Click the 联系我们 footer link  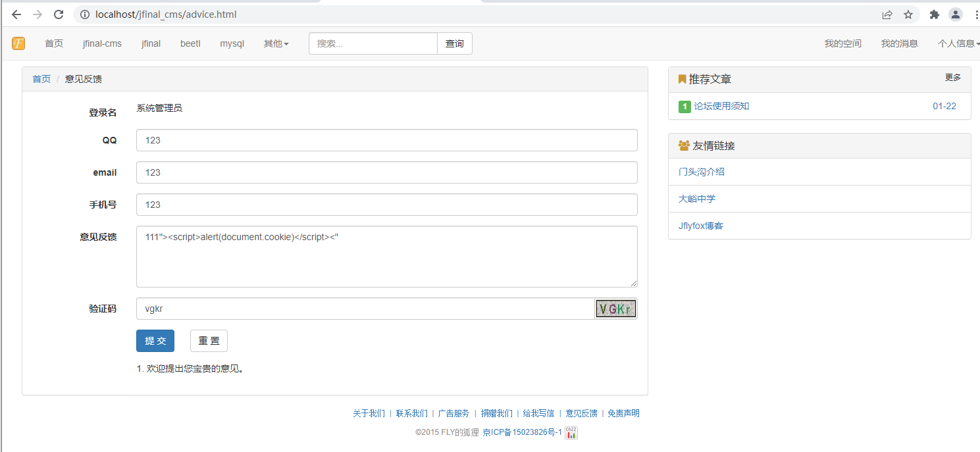click(411, 413)
